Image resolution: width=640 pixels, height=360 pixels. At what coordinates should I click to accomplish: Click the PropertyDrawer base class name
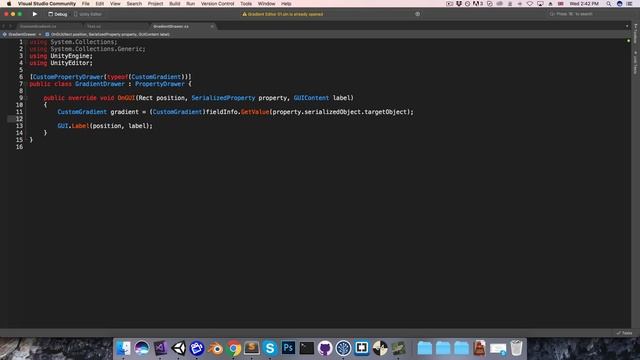click(160, 84)
